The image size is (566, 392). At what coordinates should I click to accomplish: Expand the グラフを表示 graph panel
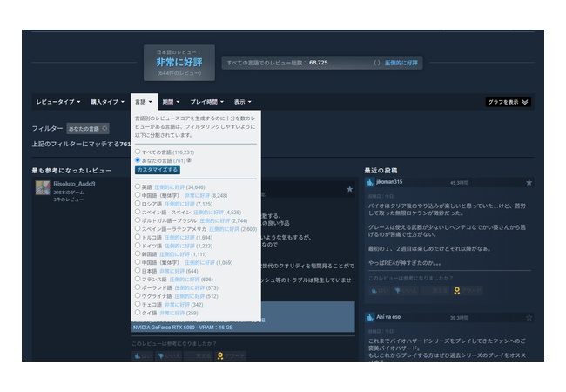point(508,102)
